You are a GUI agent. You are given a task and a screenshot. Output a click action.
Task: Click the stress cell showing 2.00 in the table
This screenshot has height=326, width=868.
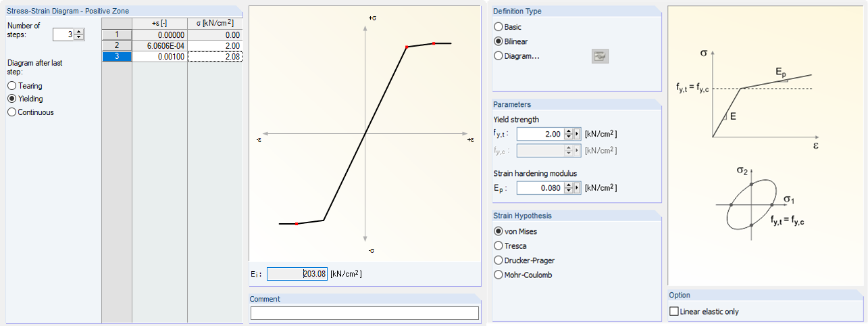point(214,45)
